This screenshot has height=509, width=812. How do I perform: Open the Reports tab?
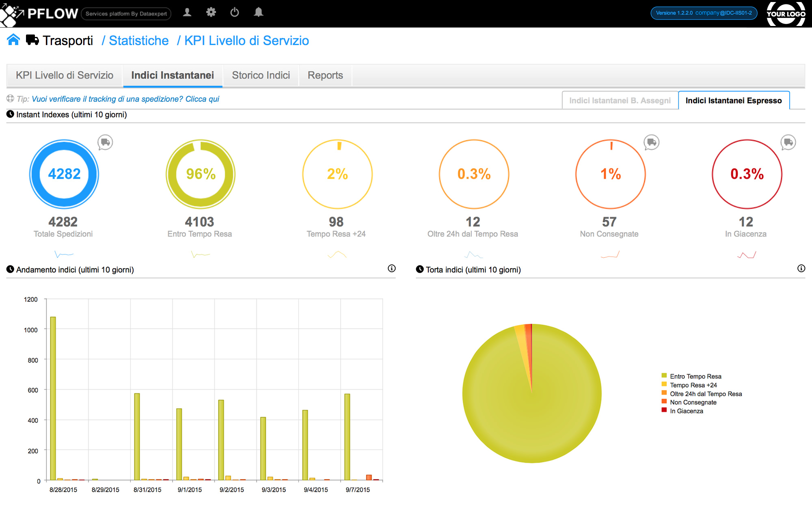coord(325,75)
